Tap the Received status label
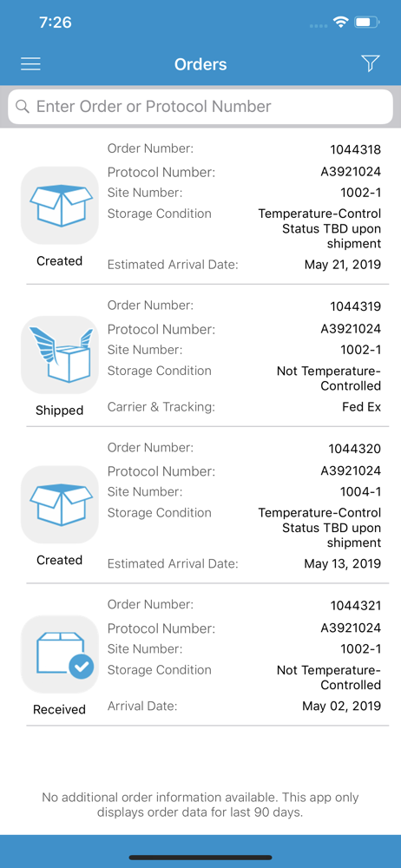 click(x=59, y=709)
